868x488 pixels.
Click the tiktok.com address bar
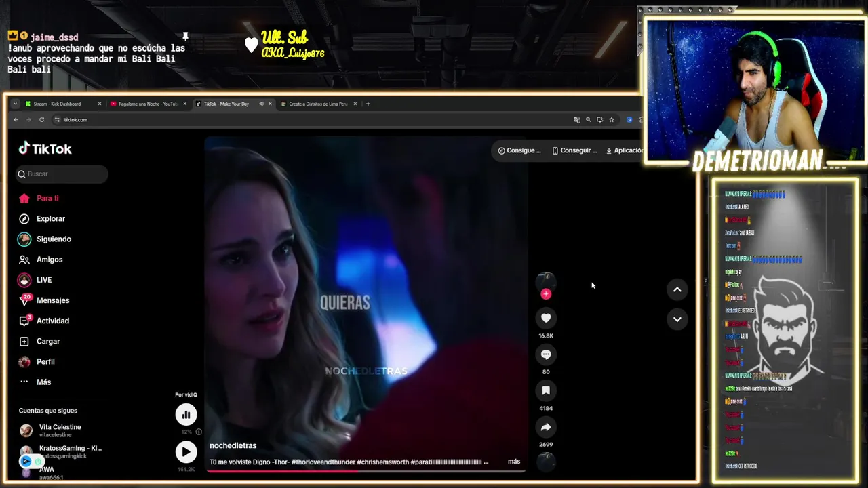click(312, 120)
